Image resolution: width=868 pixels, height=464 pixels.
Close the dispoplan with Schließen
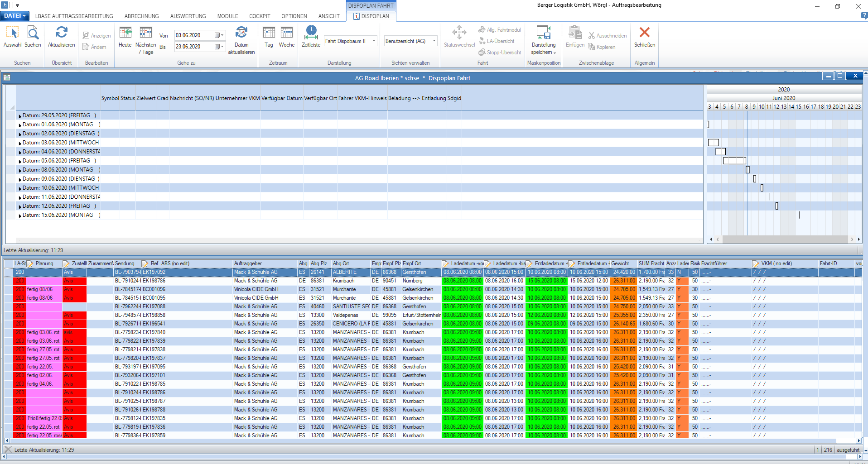tap(644, 33)
